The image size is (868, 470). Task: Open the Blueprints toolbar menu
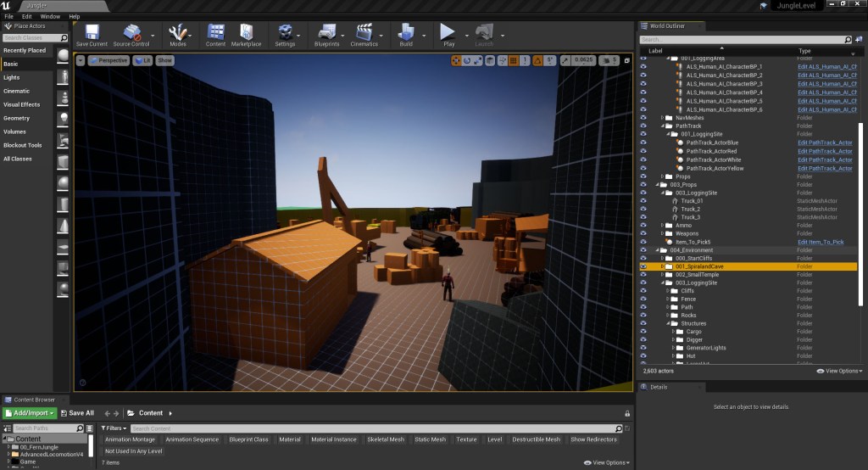(x=326, y=34)
